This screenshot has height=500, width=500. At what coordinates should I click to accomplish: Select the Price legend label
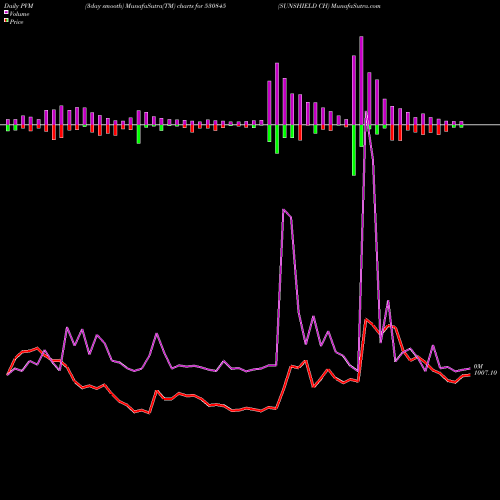pos(16,22)
